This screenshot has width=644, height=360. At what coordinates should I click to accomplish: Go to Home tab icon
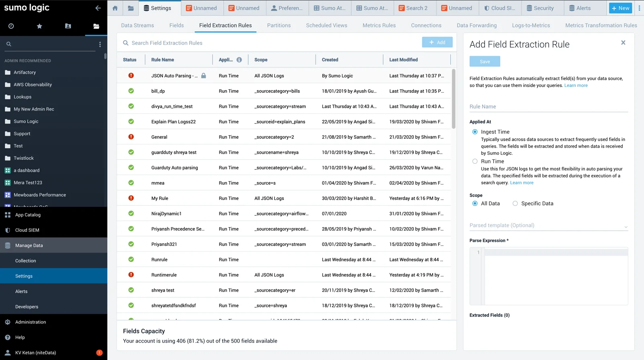pos(115,8)
